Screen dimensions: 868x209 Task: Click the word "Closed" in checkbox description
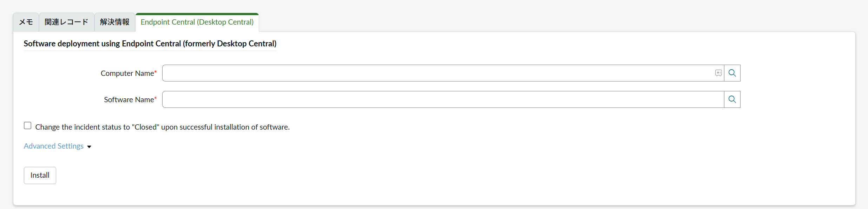145,127
